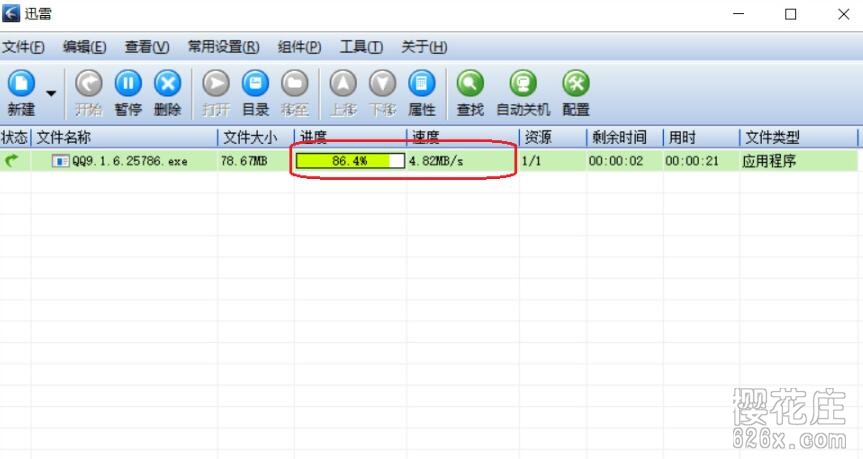Click the 查找 search icon
The width and height of the screenshot is (863, 459).
click(470, 84)
